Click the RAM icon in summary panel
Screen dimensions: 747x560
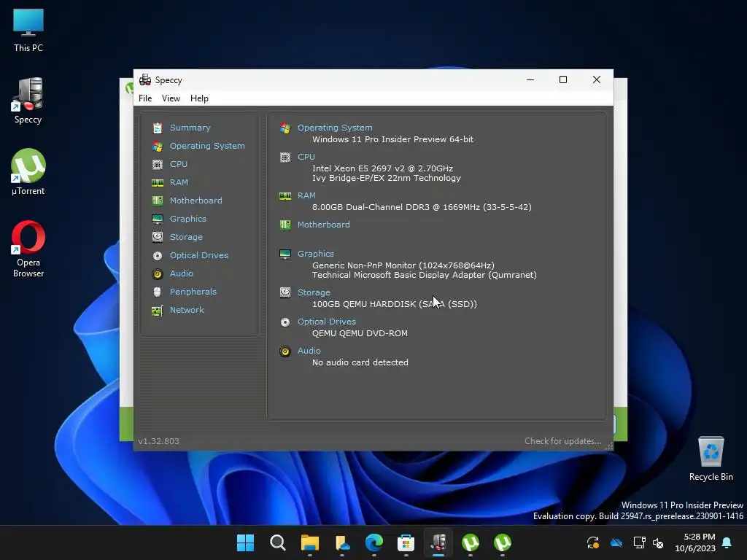[285, 196]
